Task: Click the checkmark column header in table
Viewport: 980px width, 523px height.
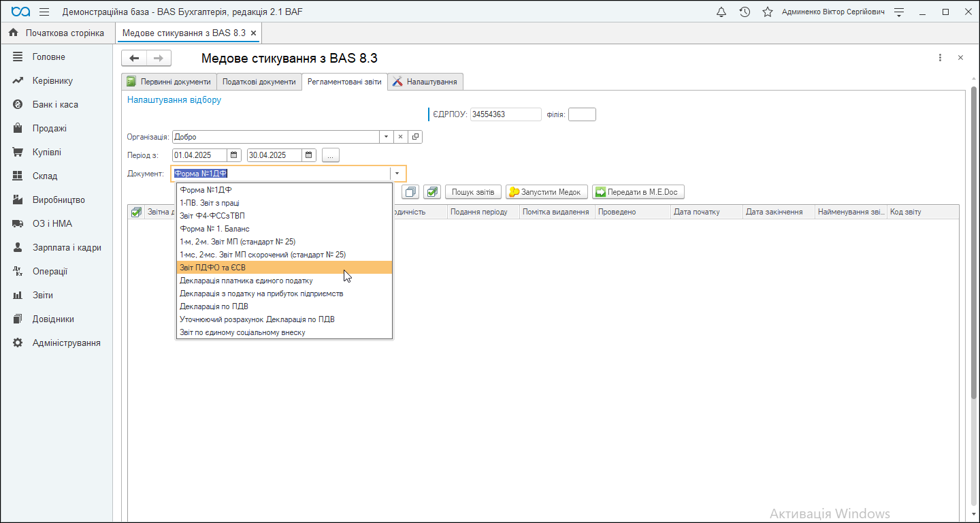Action: (x=136, y=212)
